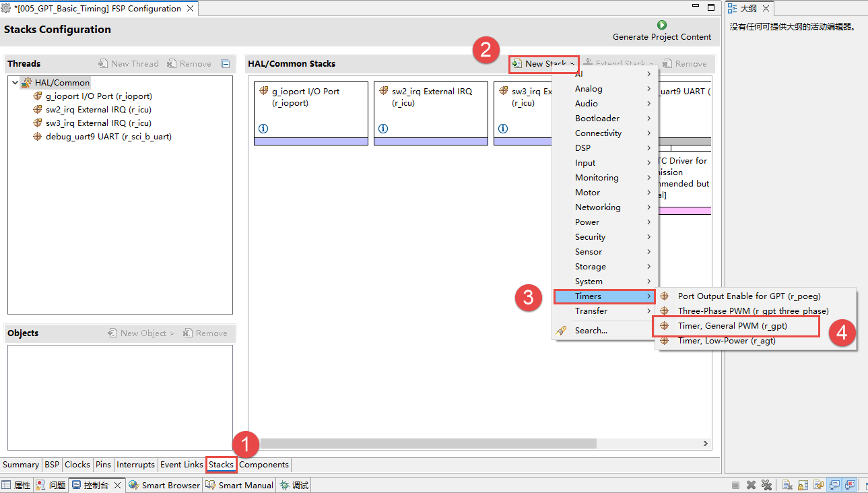This screenshot has width=868, height=493.
Task: Click the info icon on sw3_irq stack block
Action: [x=503, y=129]
